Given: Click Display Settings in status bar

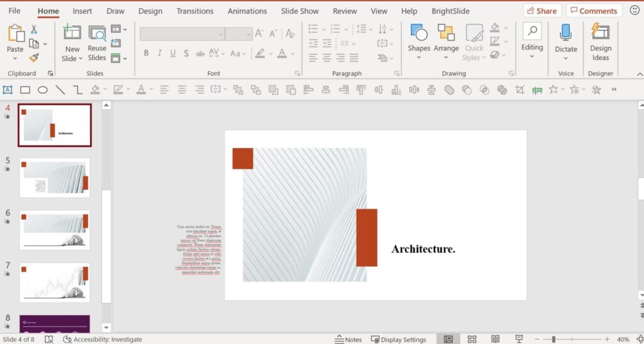Looking at the screenshot, I should (398, 340).
